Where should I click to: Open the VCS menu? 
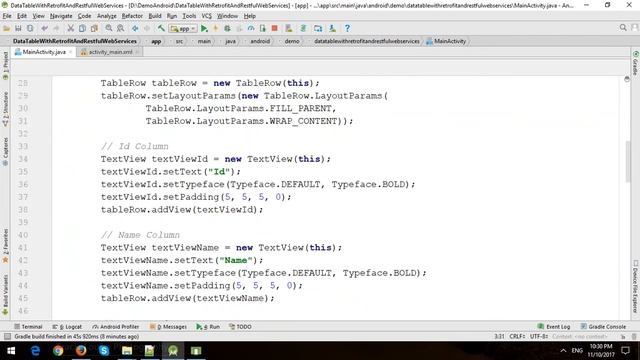[207, 16]
